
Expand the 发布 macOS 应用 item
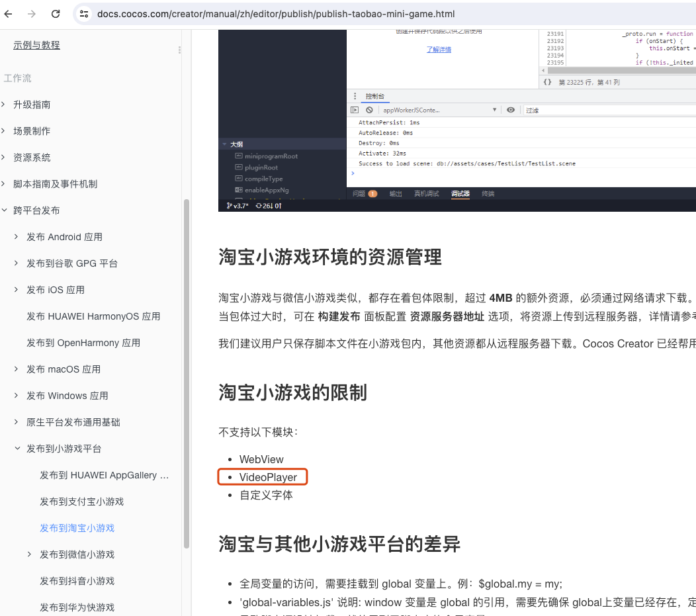tap(16, 369)
